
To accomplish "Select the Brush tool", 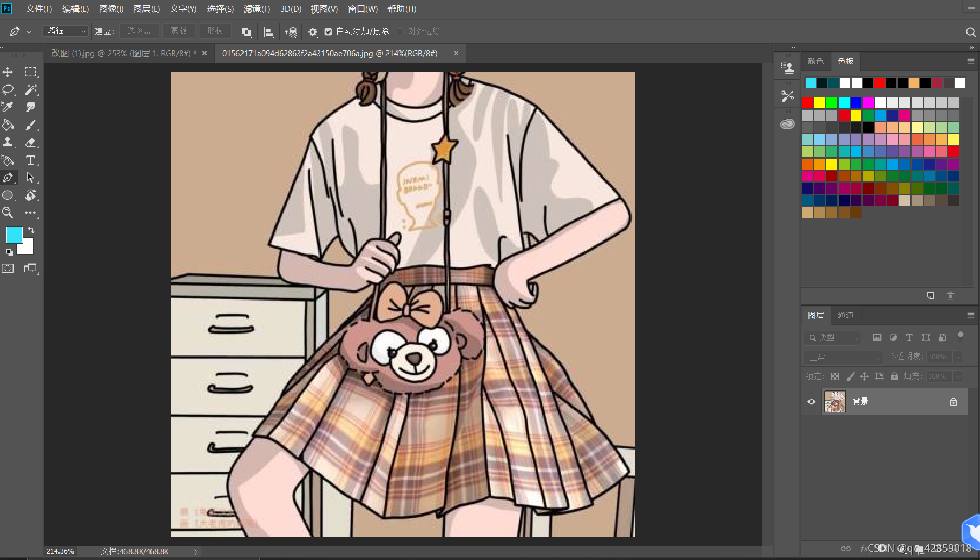I will [31, 125].
